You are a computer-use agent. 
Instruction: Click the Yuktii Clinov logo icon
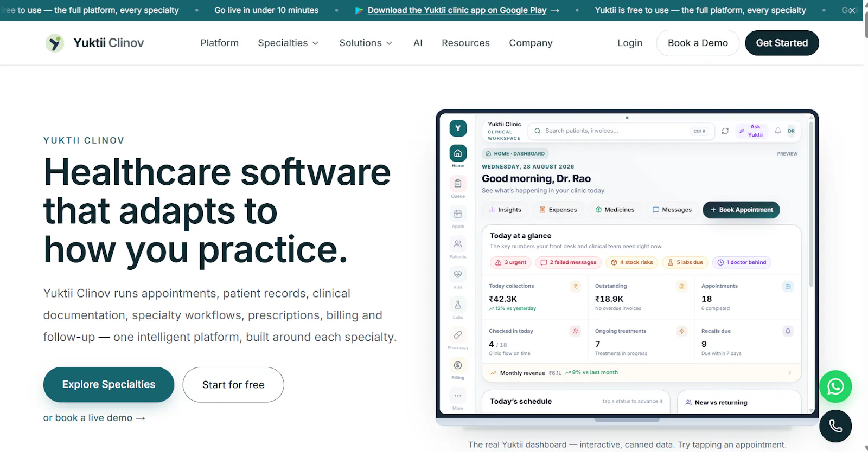click(55, 43)
